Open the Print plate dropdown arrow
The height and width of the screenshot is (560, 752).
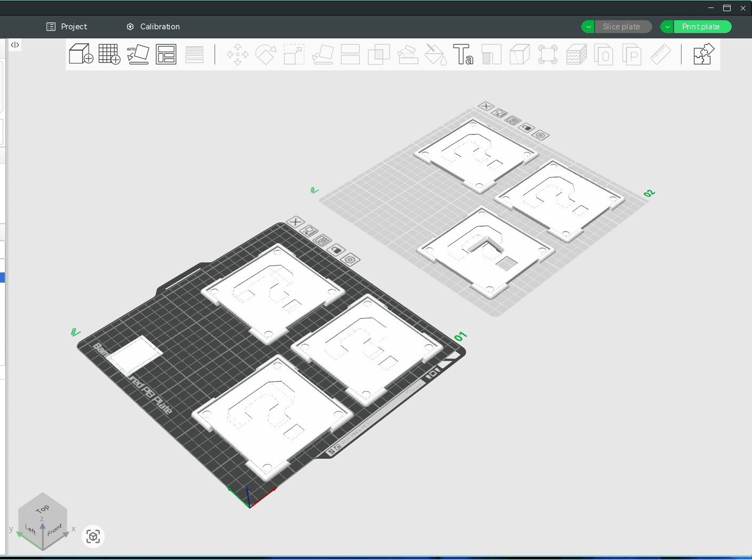(x=666, y=26)
